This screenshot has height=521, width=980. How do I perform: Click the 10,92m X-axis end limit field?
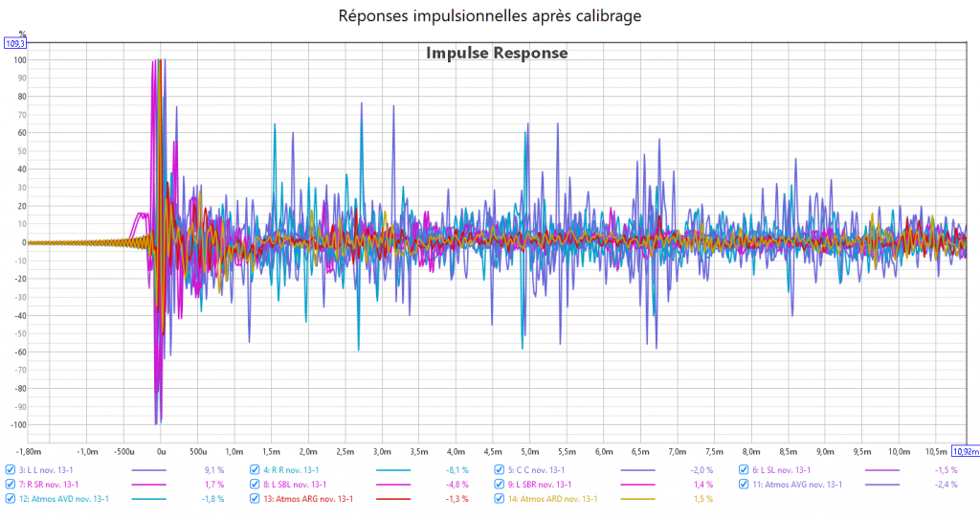tap(965, 450)
